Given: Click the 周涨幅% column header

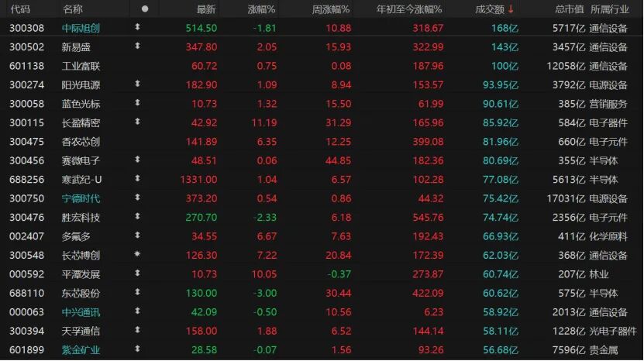Looking at the screenshot, I should pos(331,9).
